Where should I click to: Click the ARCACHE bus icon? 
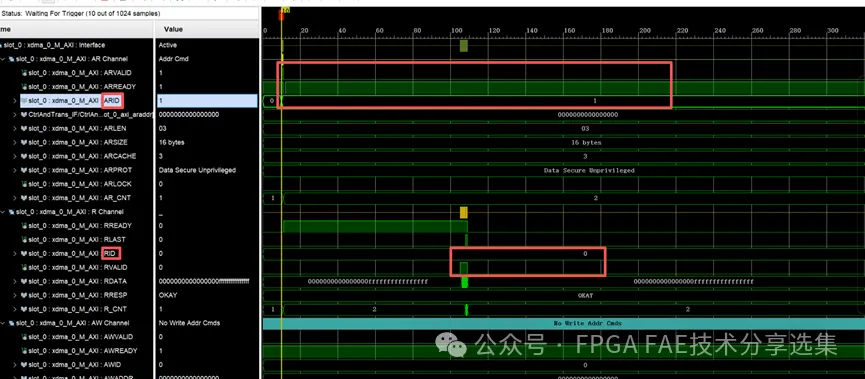point(24,156)
